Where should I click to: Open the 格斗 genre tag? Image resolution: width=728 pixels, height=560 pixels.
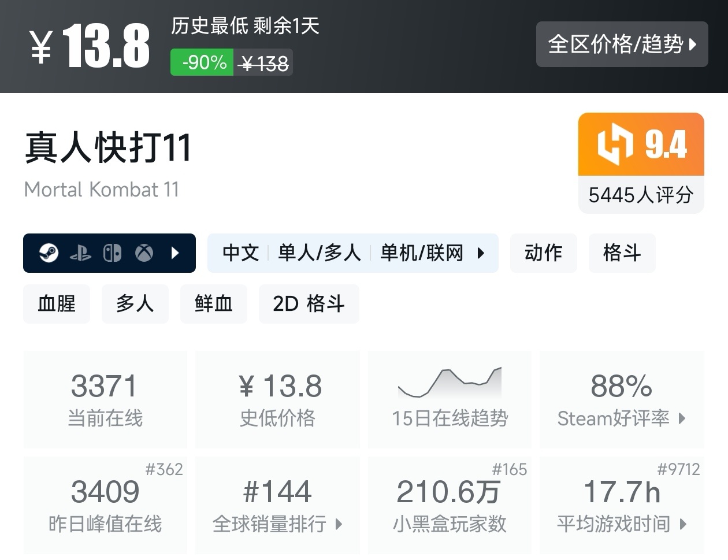coord(622,253)
